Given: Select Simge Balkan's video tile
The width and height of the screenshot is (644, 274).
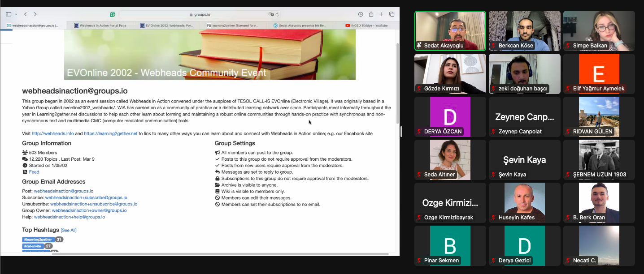Looking at the screenshot, I should pos(599,31).
